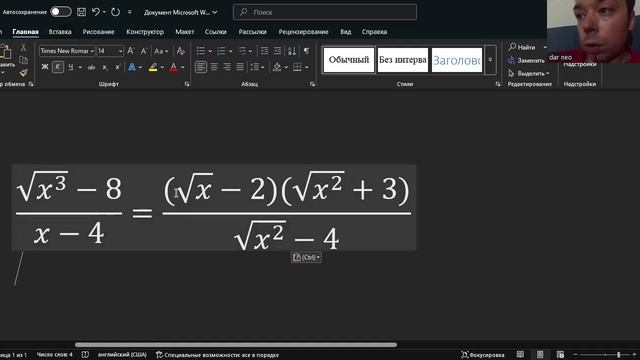
Task: Click the Paste Options (Ctrl) button
Action: coord(306,257)
